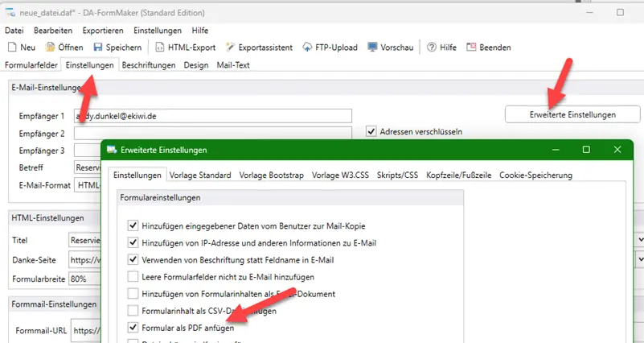
Task: Open Vorschau preview monitor icon
Action: pyautogui.click(x=373, y=48)
